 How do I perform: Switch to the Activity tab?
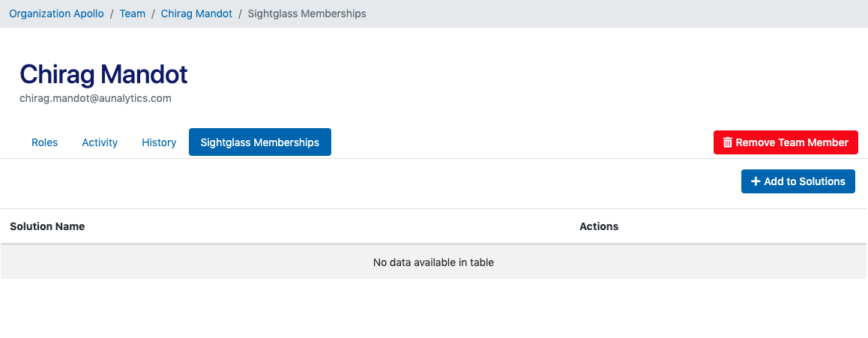coord(100,142)
